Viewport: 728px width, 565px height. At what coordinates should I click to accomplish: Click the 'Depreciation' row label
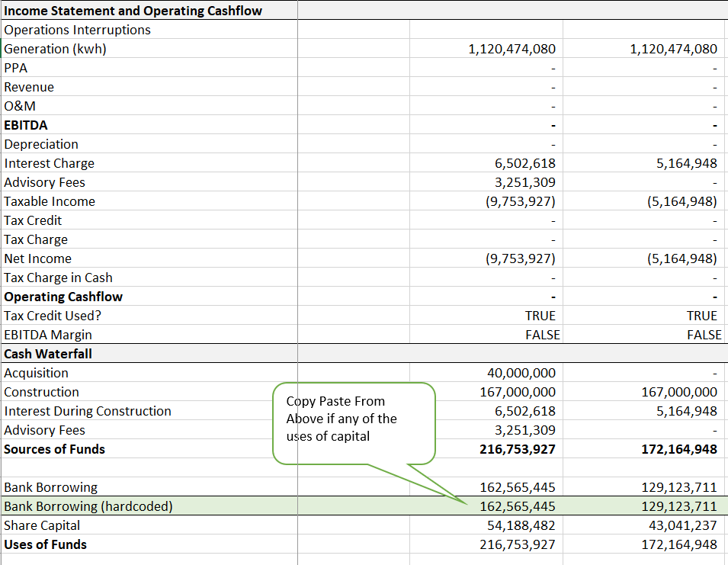coord(41,144)
